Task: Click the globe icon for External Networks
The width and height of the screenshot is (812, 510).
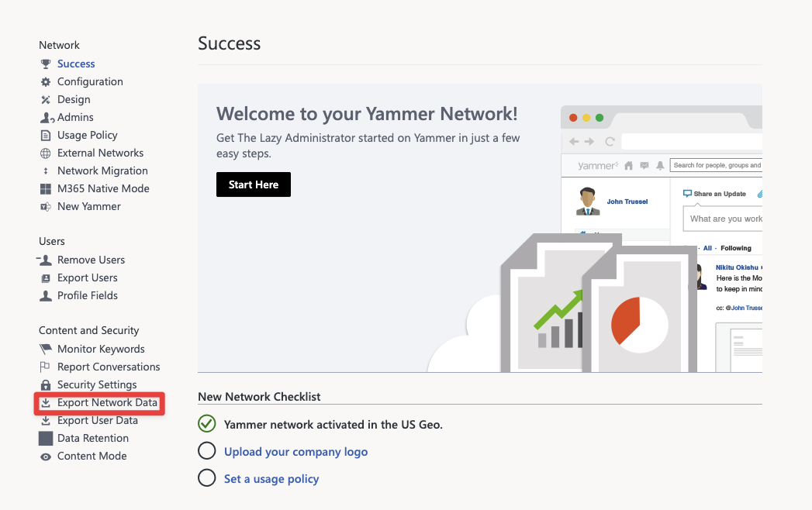Action: (x=46, y=153)
